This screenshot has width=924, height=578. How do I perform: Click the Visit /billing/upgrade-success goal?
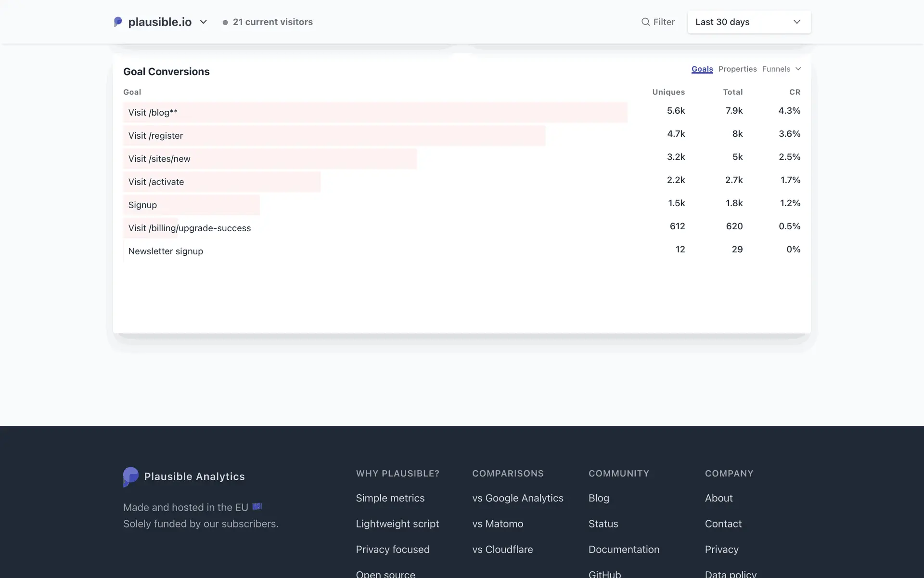tap(189, 228)
